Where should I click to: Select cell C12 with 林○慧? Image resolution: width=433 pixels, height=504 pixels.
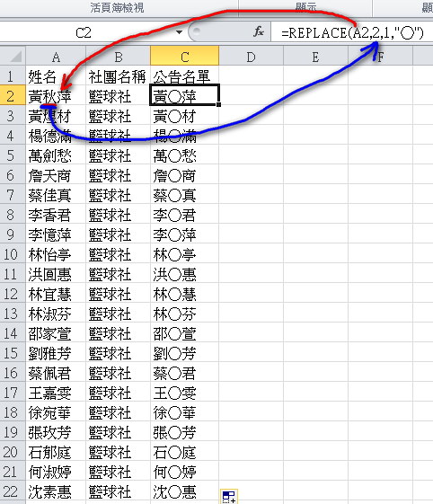coord(184,293)
